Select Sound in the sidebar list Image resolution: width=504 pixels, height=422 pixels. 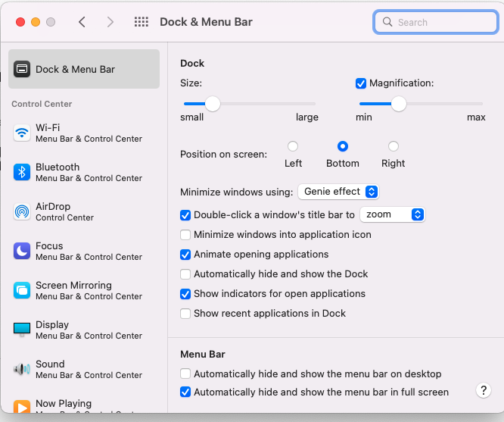(84, 369)
